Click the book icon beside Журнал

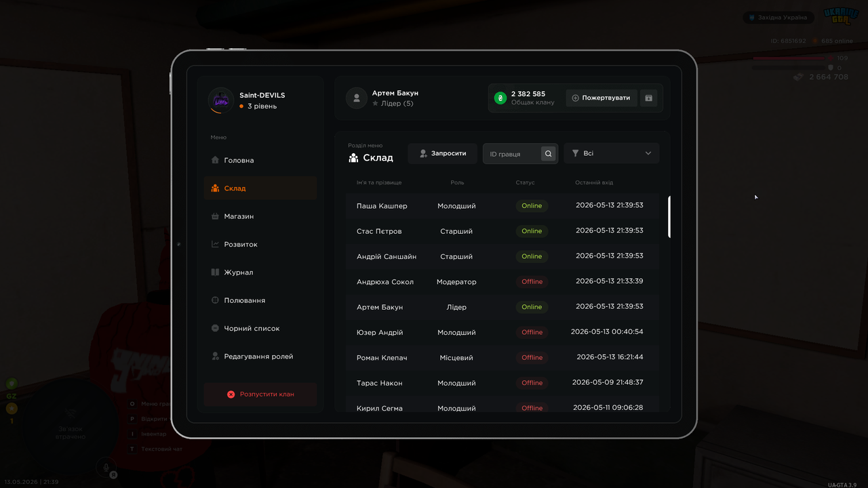pos(215,272)
